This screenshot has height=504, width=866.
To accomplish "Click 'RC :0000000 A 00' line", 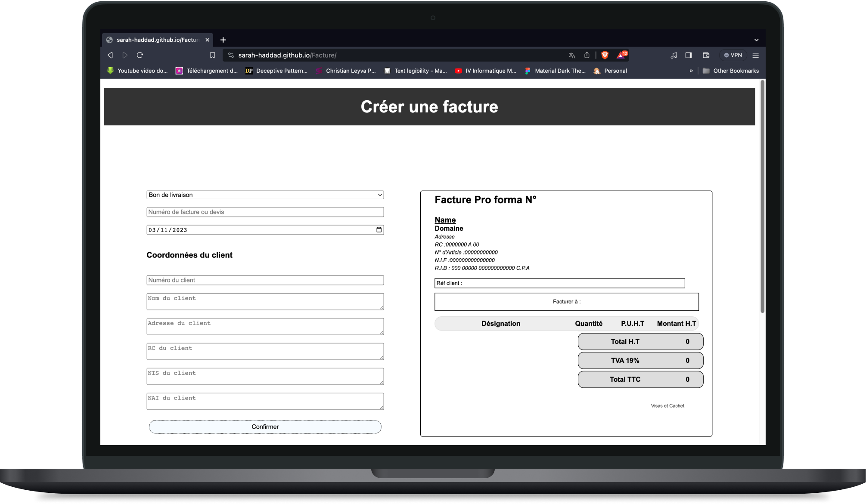I will click(x=457, y=244).
